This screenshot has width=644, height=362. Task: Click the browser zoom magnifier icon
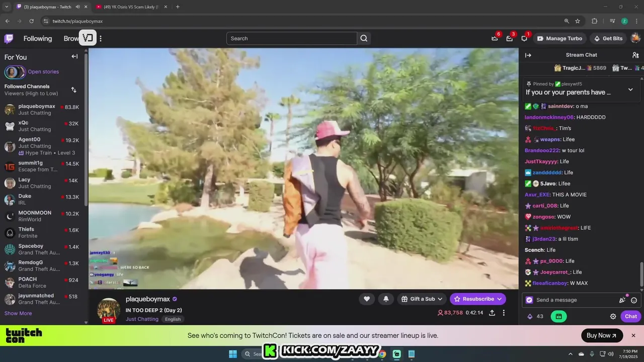click(567, 21)
